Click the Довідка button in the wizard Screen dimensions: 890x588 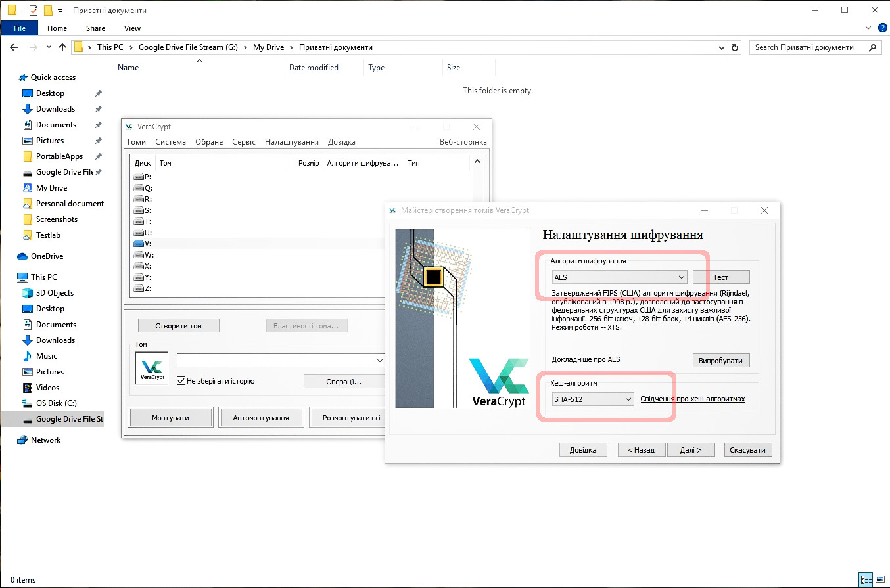click(583, 450)
